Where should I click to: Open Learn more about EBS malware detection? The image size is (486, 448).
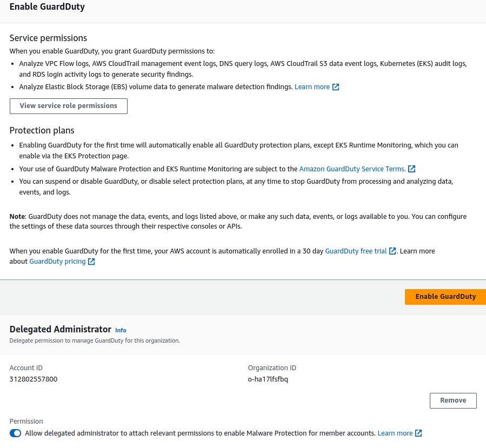coord(312,87)
